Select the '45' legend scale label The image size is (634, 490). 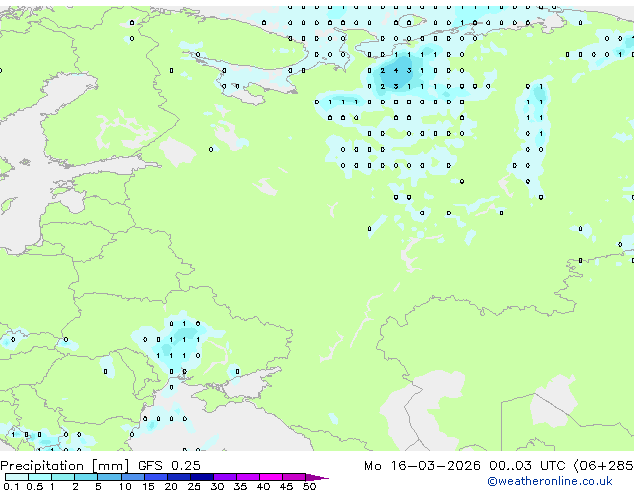(x=286, y=486)
